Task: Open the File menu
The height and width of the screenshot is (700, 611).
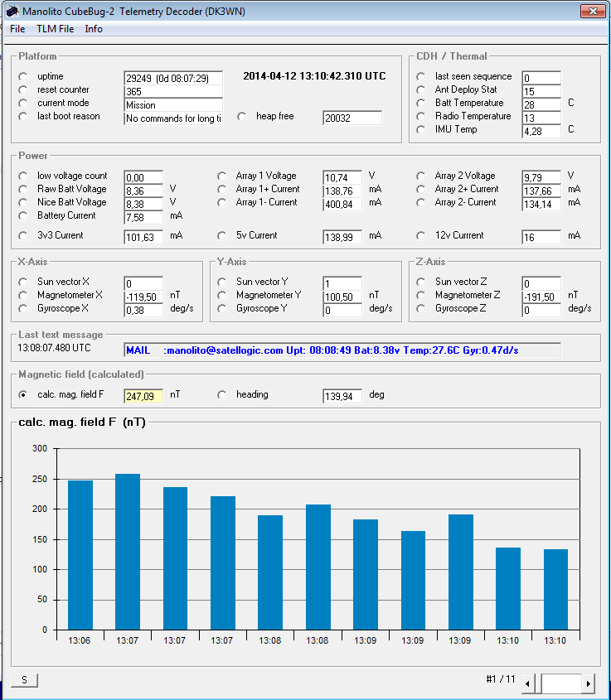Action: point(17,29)
